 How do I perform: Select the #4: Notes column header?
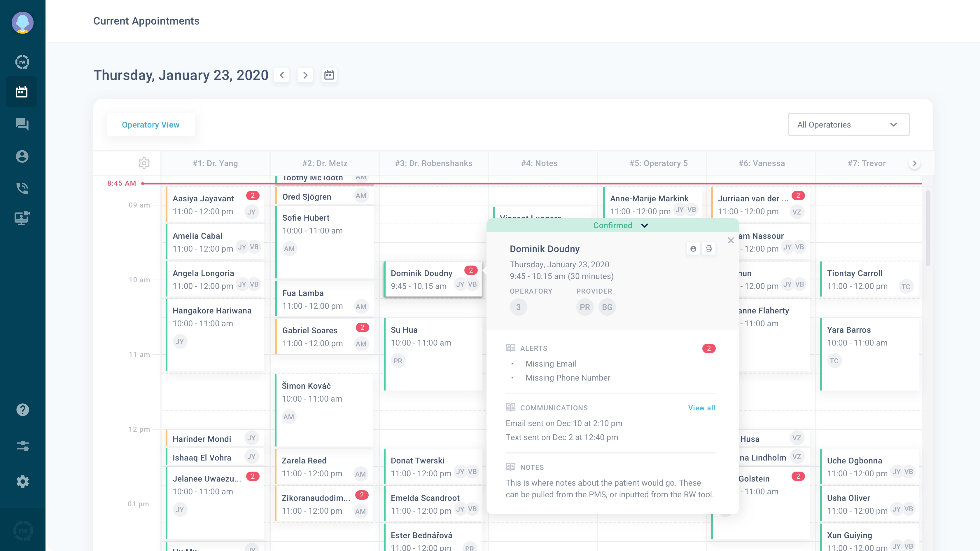(539, 163)
